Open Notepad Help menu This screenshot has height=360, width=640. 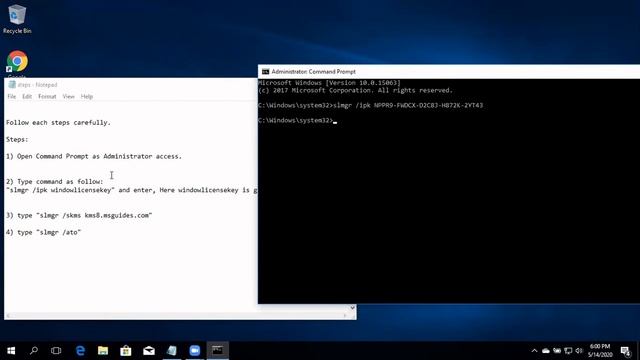click(x=87, y=96)
